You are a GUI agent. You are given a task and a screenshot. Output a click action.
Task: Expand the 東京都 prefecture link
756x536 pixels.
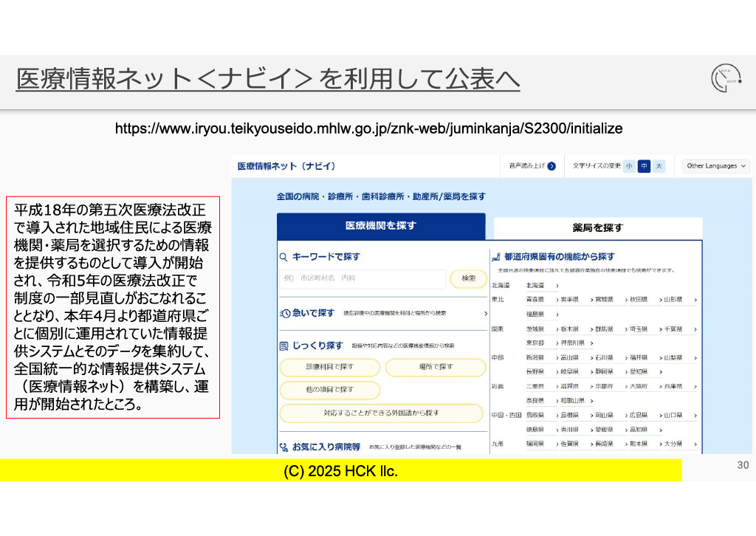click(536, 343)
